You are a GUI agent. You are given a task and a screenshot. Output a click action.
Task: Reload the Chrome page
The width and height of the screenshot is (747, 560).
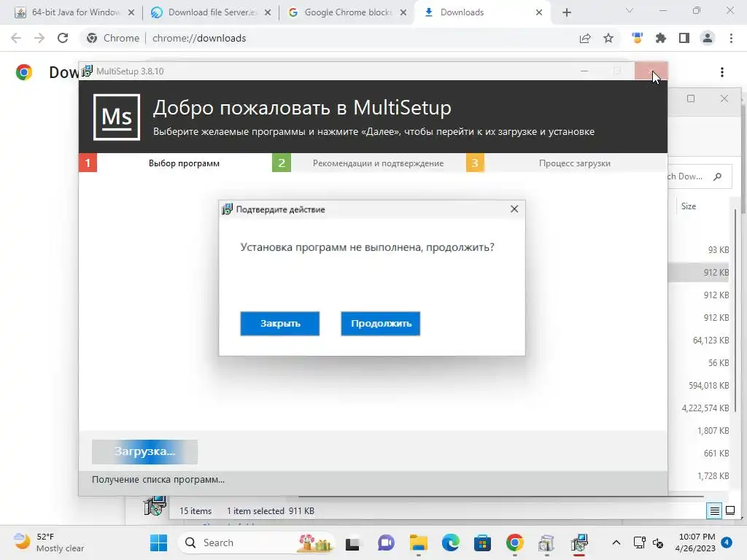63,38
